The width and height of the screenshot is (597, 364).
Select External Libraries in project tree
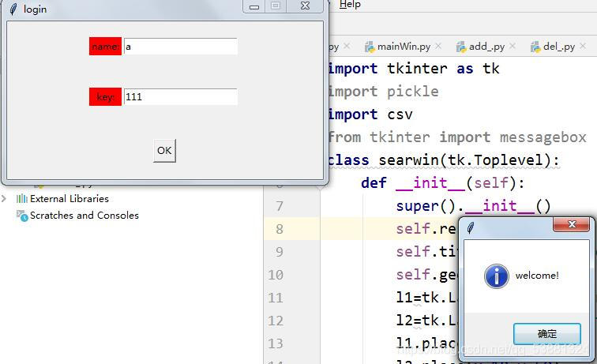click(69, 199)
